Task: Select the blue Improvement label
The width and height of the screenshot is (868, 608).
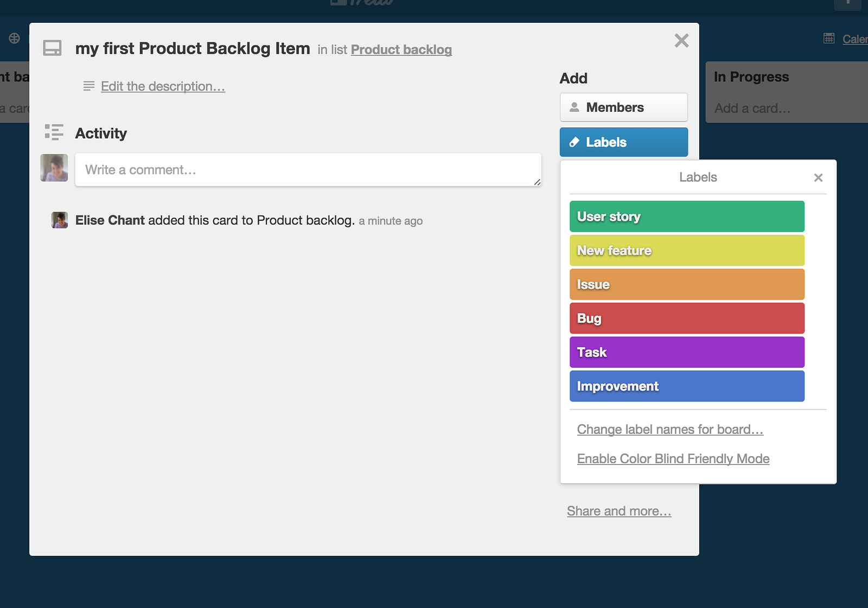Action: [x=687, y=386]
